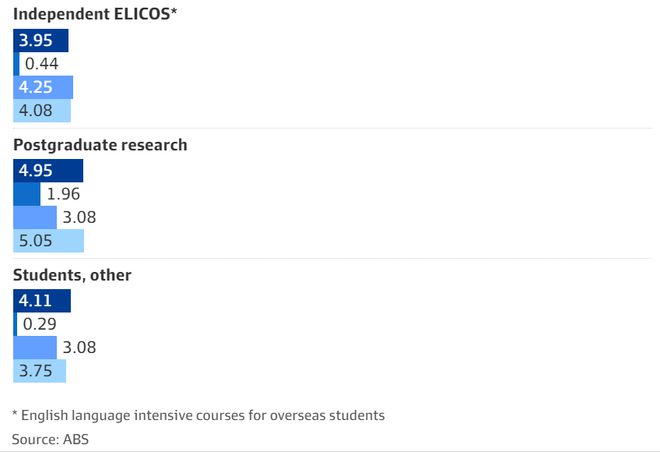
Task: Click the Postgraduate research heading
Action: click(100, 145)
